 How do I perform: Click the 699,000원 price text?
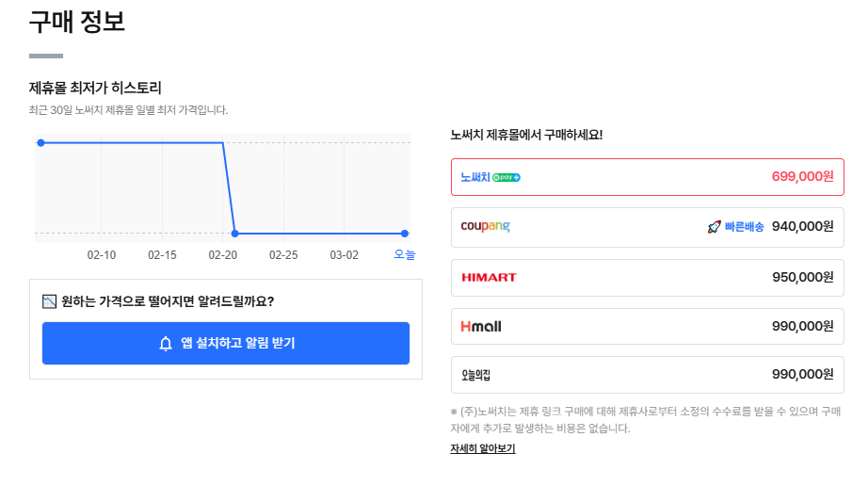[x=803, y=176]
